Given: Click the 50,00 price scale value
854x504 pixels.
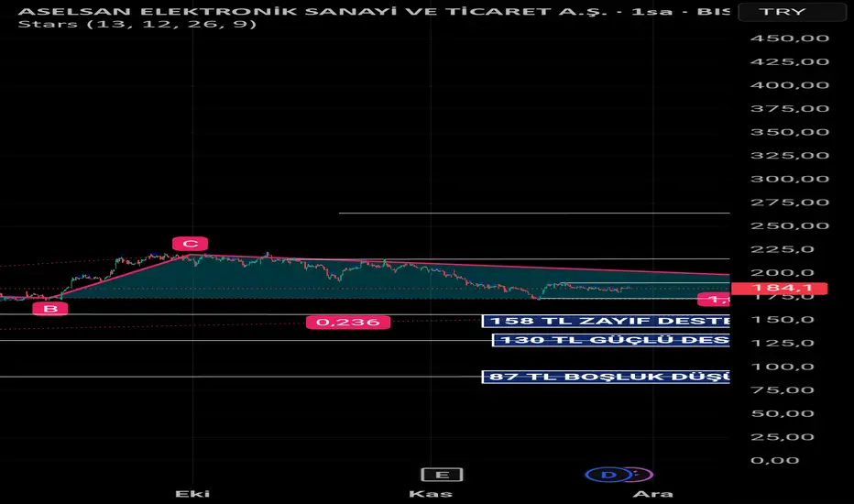Looking at the screenshot, I should tap(783, 413).
